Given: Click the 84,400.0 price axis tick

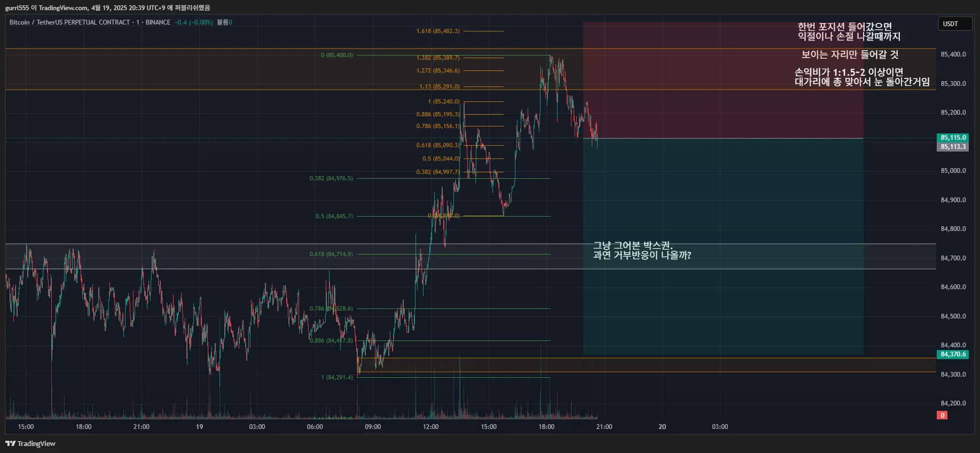Looking at the screenshot, I should [x=953, y=345].
